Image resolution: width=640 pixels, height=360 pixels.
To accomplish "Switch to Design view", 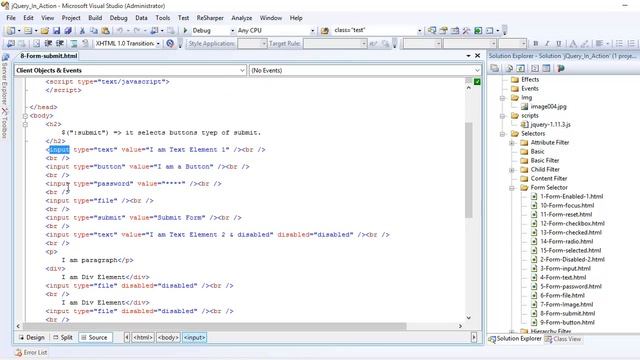I will coord(31,338).
